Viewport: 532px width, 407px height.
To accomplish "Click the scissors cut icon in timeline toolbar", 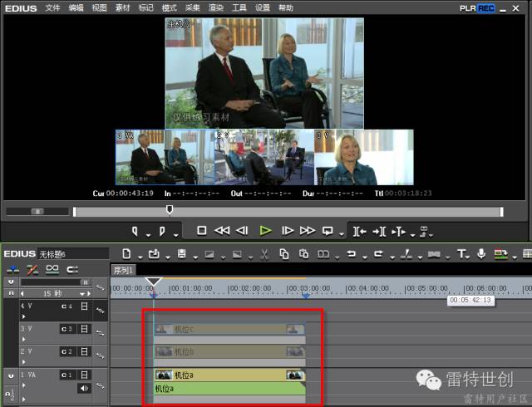I will tap(264, 253).
